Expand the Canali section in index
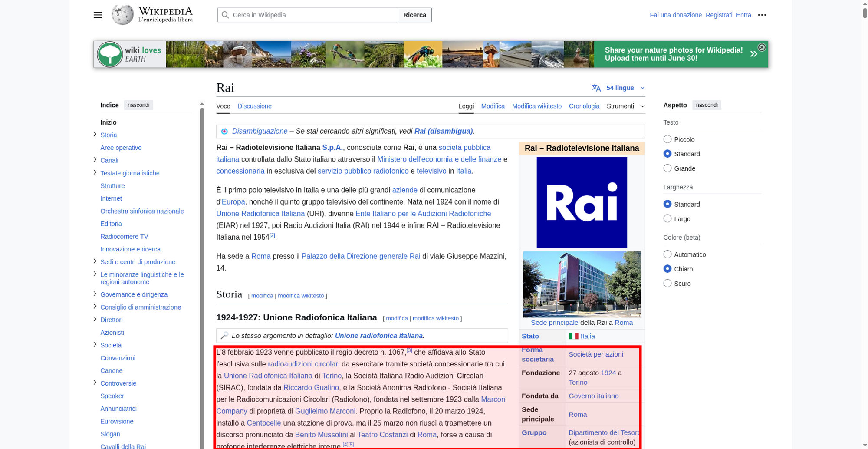This screenshot has height=449, width=868. 95,160
